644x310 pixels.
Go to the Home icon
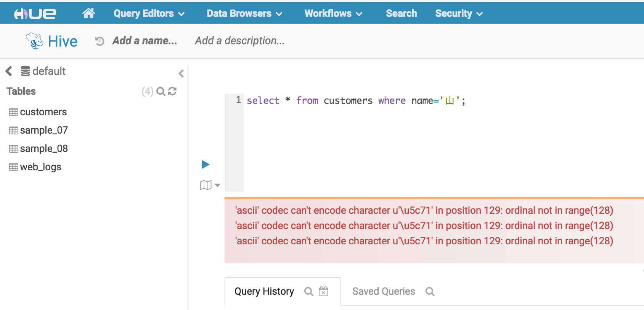[x=88, y=13]
